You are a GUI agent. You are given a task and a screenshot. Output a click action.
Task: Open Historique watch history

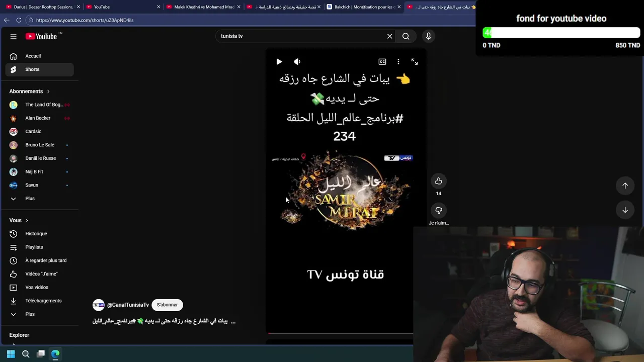point(39,234)
